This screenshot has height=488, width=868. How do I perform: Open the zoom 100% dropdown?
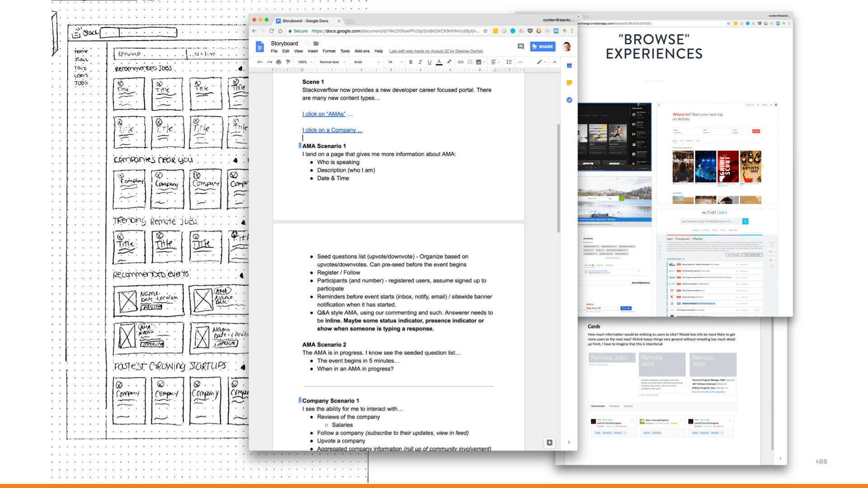[305, 62]
